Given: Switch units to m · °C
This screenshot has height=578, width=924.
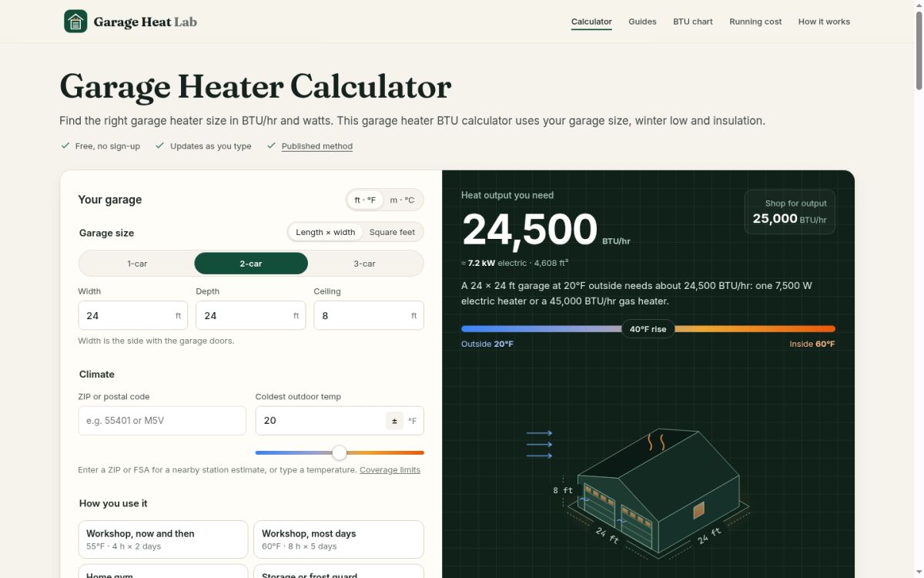Looking at the screenshot, I should point(402,200).
